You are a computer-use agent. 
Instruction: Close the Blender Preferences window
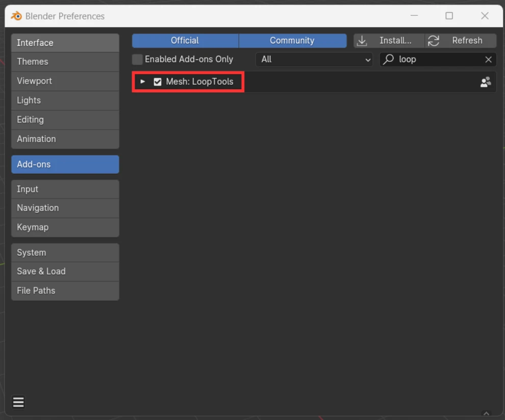tap(485, 15)
